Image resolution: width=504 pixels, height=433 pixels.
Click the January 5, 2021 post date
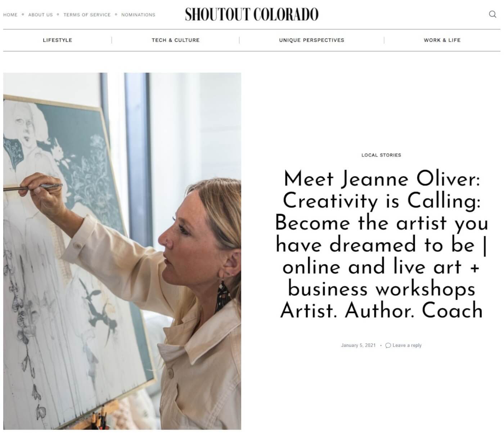[x=358, y=345]
